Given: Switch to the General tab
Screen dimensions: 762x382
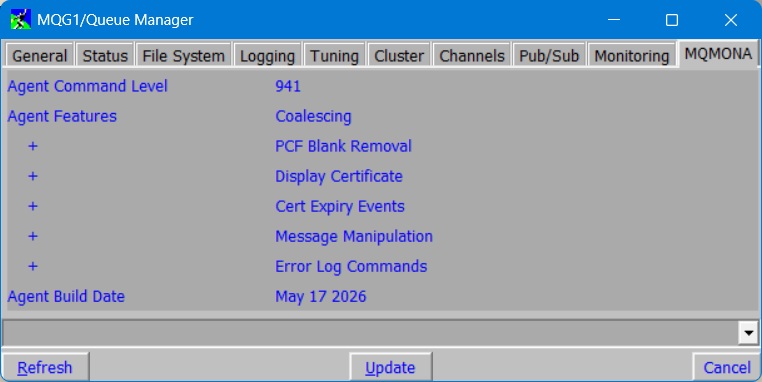Looking at the screenshot, I should pyautogui.click(x=39, y=56).
